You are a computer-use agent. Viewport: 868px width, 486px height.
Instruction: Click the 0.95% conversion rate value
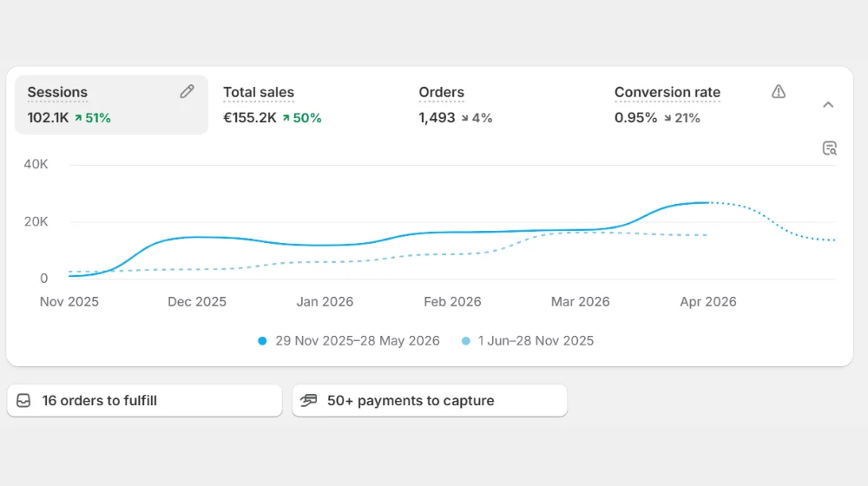pyautogui.click(x=635, y=118)
